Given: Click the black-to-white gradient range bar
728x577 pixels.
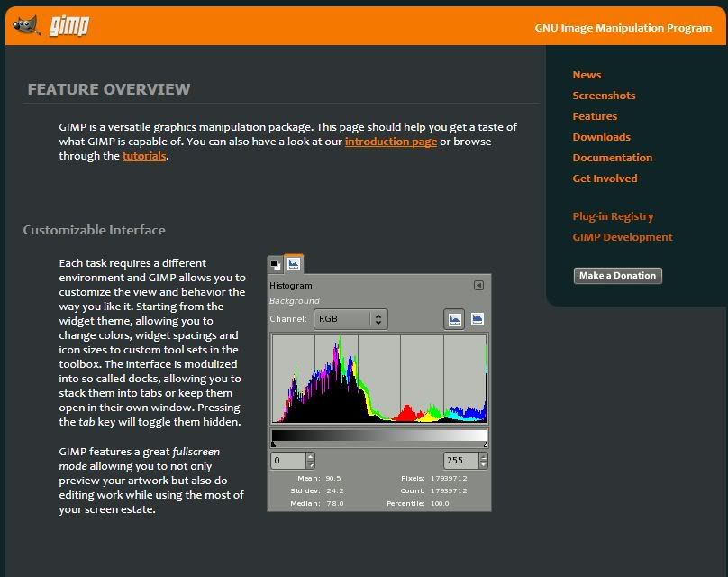Looking at the screenshot, I should [378, 435].
